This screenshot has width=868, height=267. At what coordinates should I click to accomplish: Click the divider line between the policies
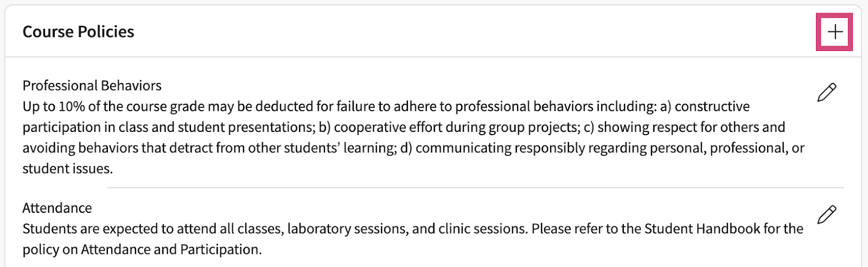475,188
